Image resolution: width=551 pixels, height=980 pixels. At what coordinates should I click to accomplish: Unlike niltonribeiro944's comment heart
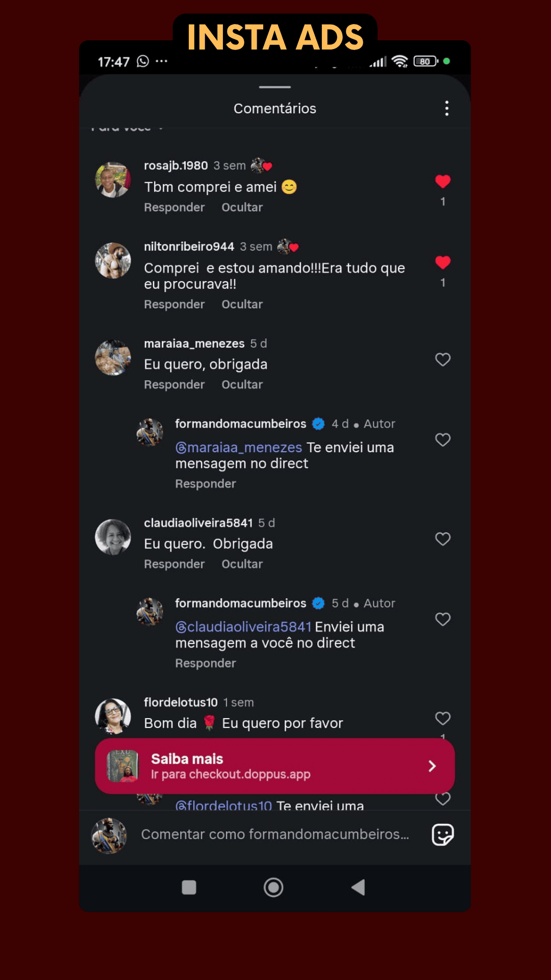[442, 262]
